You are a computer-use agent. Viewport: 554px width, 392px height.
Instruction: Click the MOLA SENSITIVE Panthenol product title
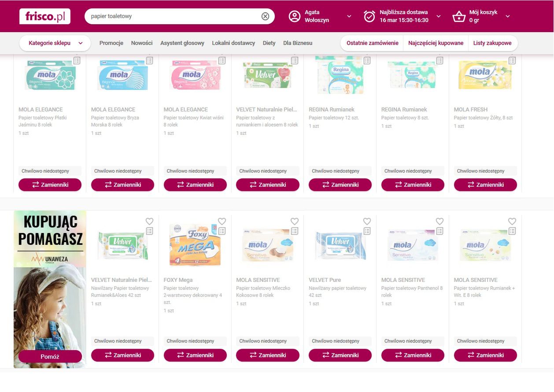click(403, 280)
